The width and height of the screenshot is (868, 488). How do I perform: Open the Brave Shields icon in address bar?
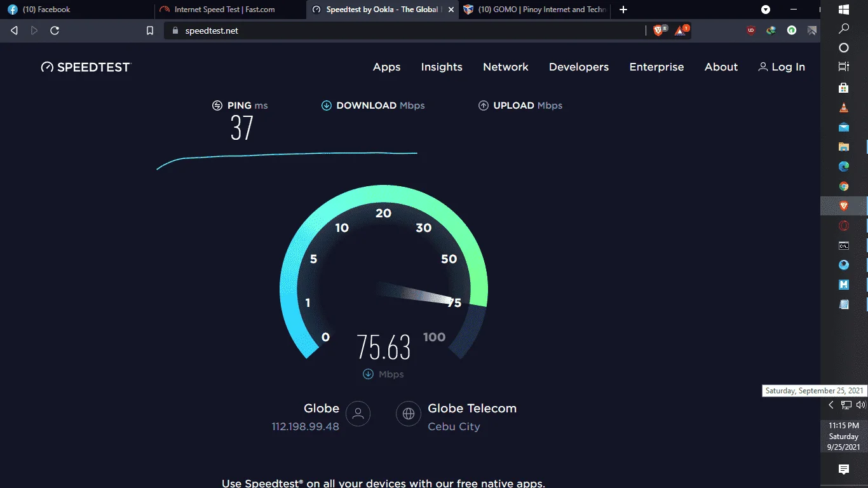(x=659, y=30)
